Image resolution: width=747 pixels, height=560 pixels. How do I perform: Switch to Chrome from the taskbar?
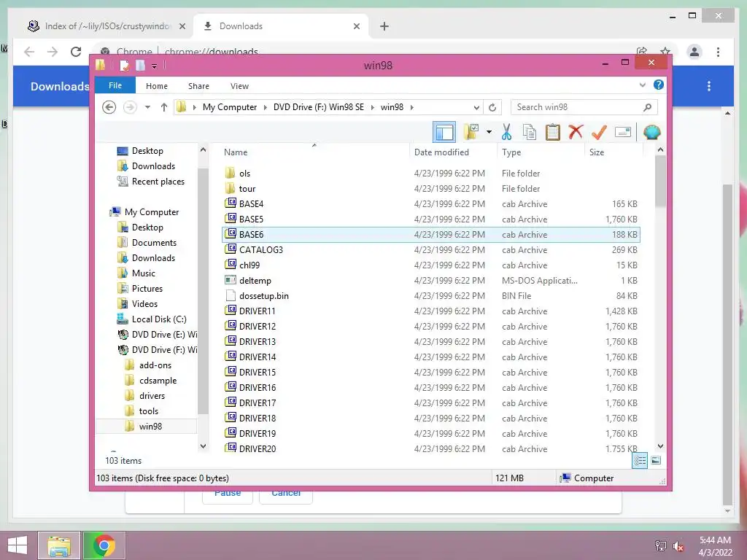pyautogui.click(x=104, y=545)
